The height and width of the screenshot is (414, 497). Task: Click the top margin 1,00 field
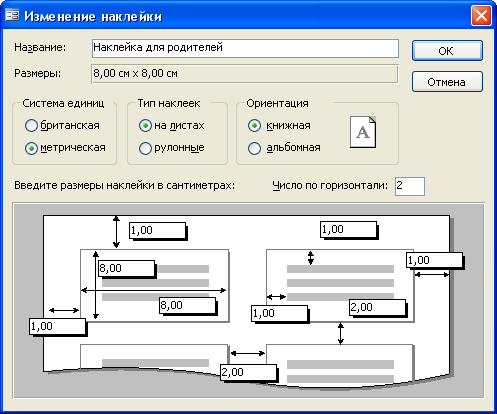(x=157, y=230)
